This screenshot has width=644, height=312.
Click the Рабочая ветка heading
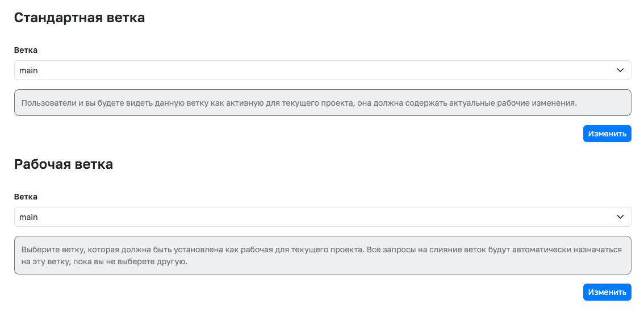[64, 164]
